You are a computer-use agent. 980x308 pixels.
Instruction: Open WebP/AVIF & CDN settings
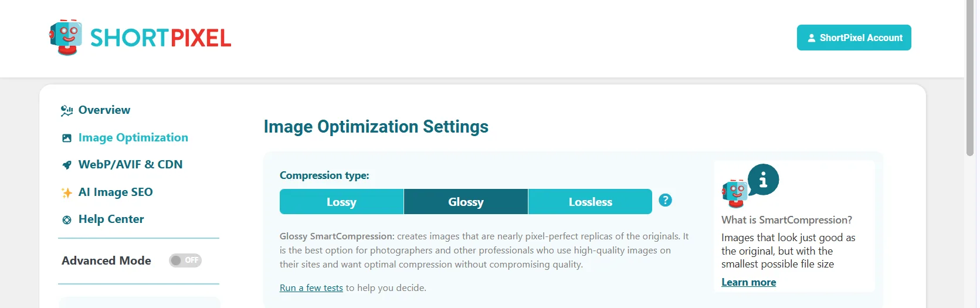(x=130, y=165)
